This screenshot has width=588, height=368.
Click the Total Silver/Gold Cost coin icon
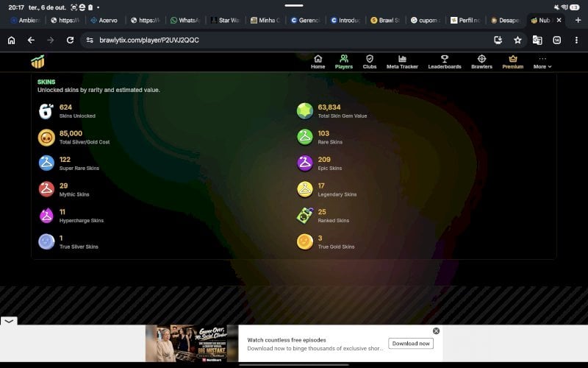[46, 138]
